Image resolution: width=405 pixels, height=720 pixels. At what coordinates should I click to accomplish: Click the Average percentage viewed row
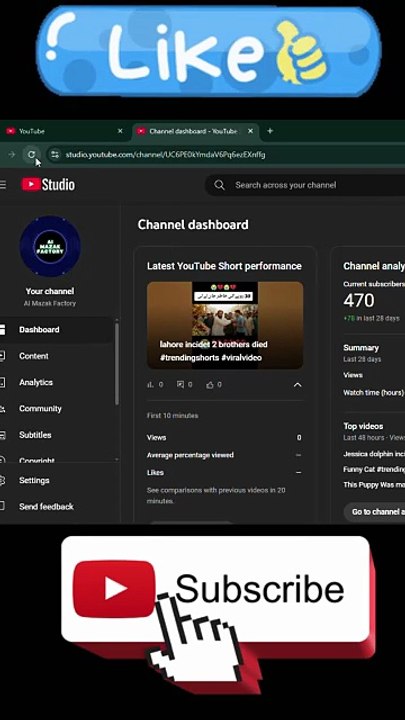pos(225,455)
